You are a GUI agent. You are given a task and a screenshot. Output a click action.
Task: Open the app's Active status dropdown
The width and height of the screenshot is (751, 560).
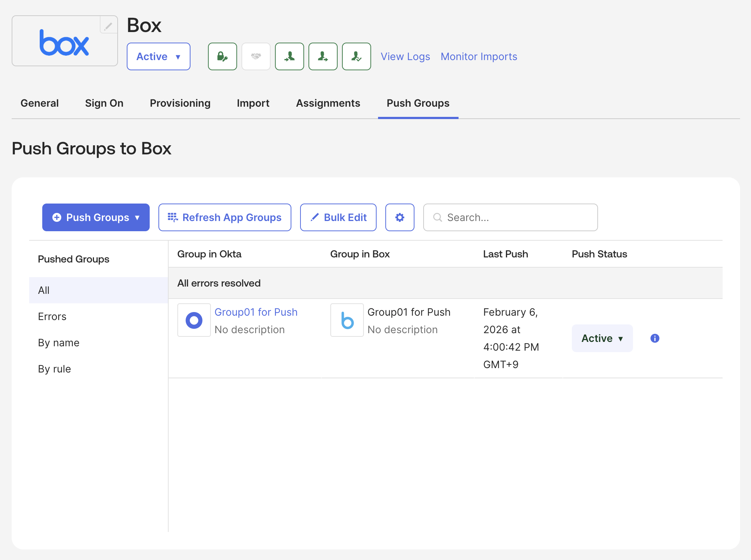click(x=158, y=56)
